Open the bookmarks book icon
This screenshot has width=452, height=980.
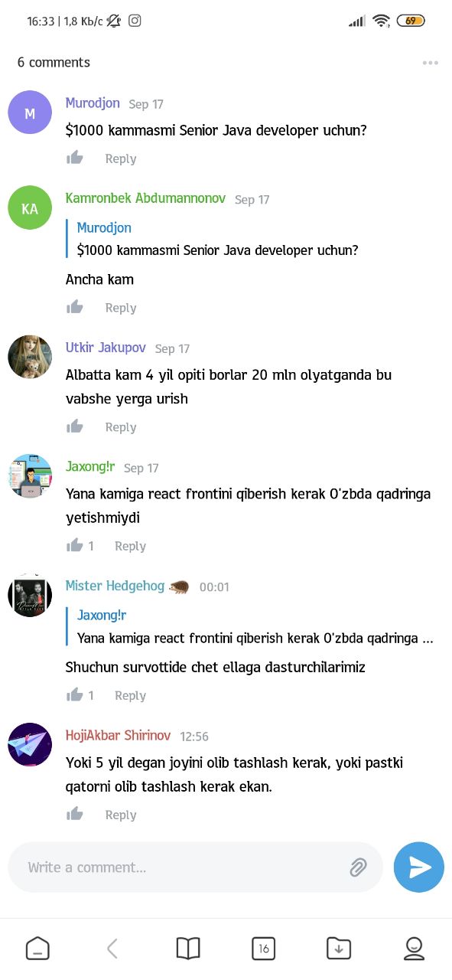pyautogui.click(x=188, y=949)
